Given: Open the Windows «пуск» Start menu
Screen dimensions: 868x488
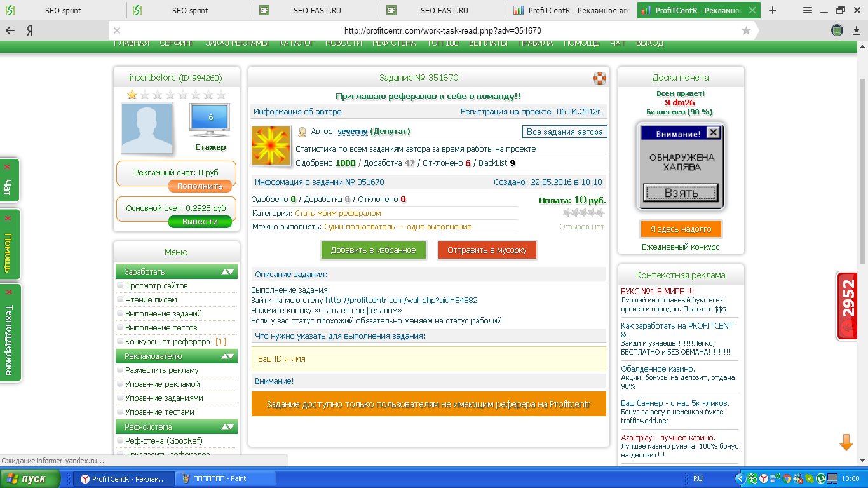Looking at the screenshot, I should [x=31, y=478].
